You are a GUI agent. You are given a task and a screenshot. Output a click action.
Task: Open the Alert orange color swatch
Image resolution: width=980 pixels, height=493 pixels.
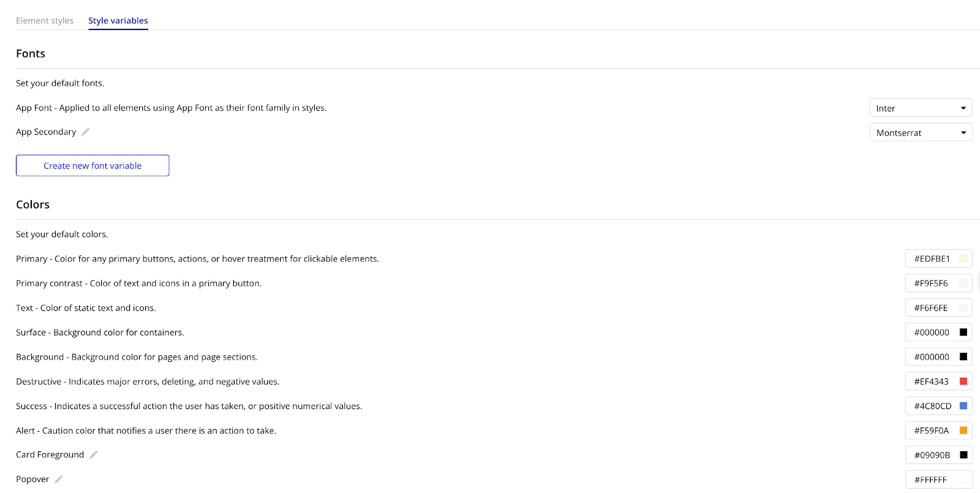coord(963,430)
